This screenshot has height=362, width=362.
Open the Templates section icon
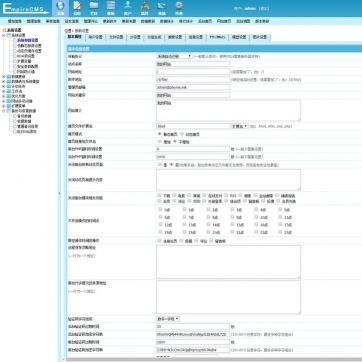click(111, 8)
